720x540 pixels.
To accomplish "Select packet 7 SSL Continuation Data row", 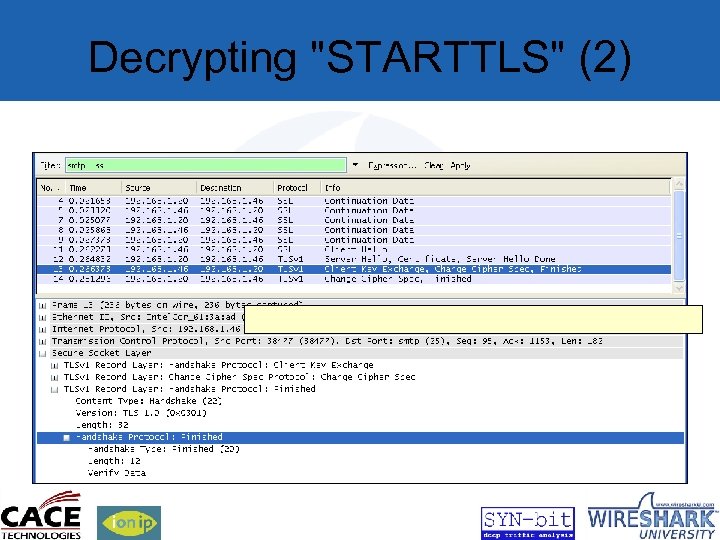I will tap(354, 220).
